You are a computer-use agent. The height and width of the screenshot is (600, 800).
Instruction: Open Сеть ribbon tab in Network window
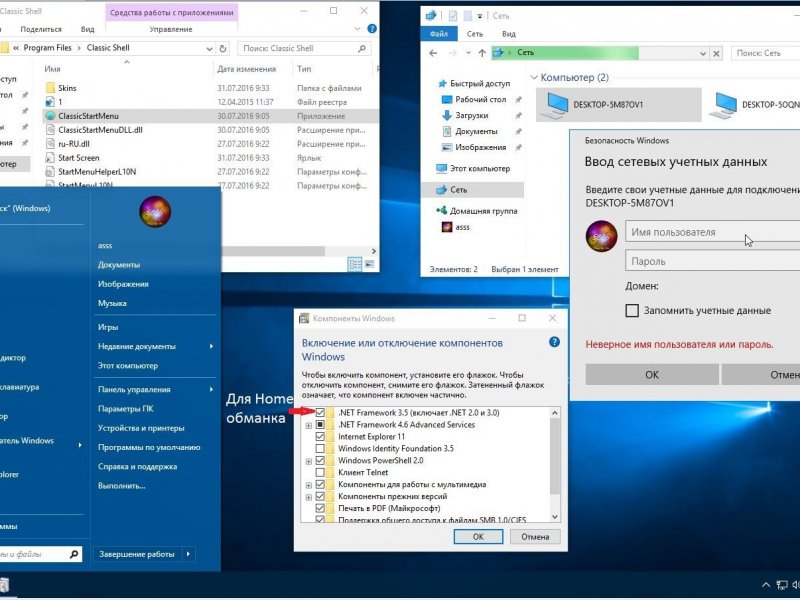point(474,34)
